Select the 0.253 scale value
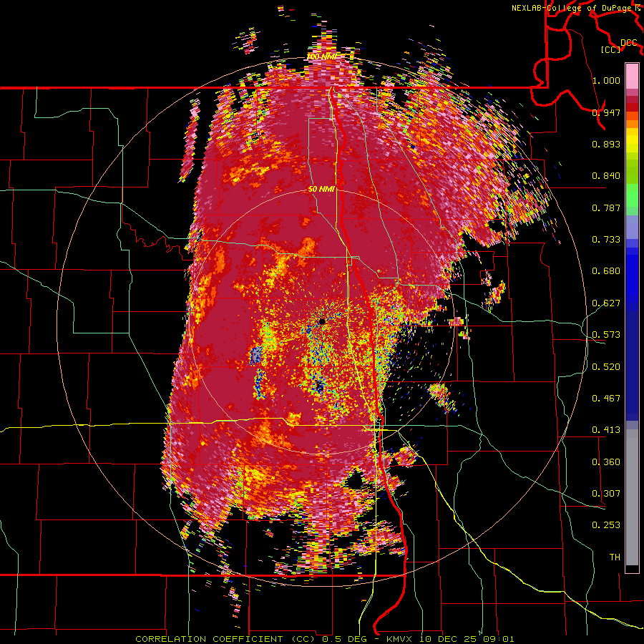 point(606,525)
